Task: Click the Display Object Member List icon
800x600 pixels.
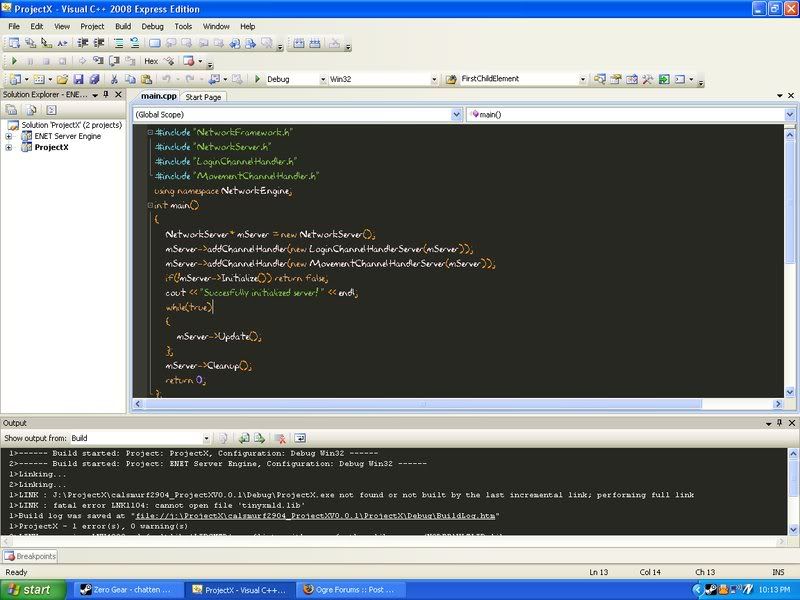Action: coord(14,43)
